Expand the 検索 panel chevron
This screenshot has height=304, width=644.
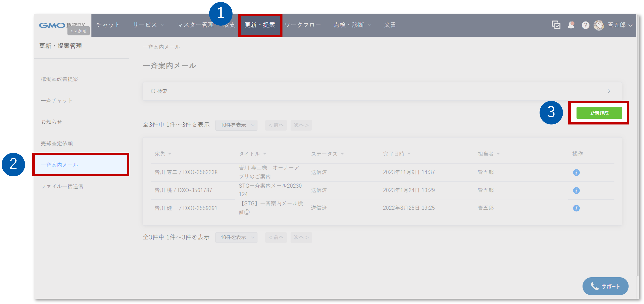point(609,91)
